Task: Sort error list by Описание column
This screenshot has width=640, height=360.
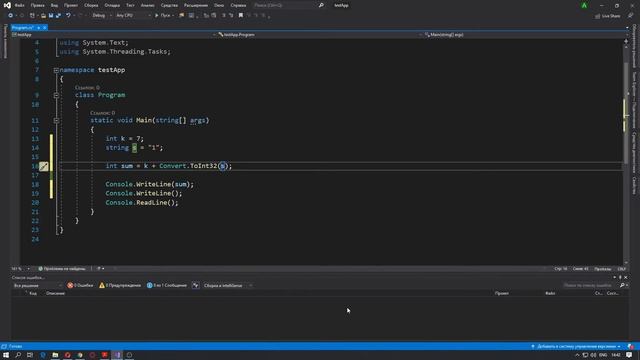Action: 55,293
